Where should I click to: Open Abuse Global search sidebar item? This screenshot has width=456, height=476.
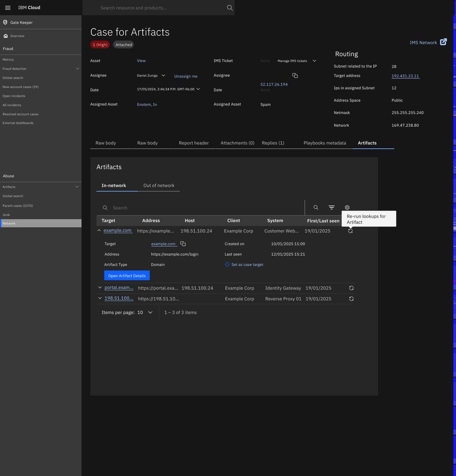pos(13,196)
